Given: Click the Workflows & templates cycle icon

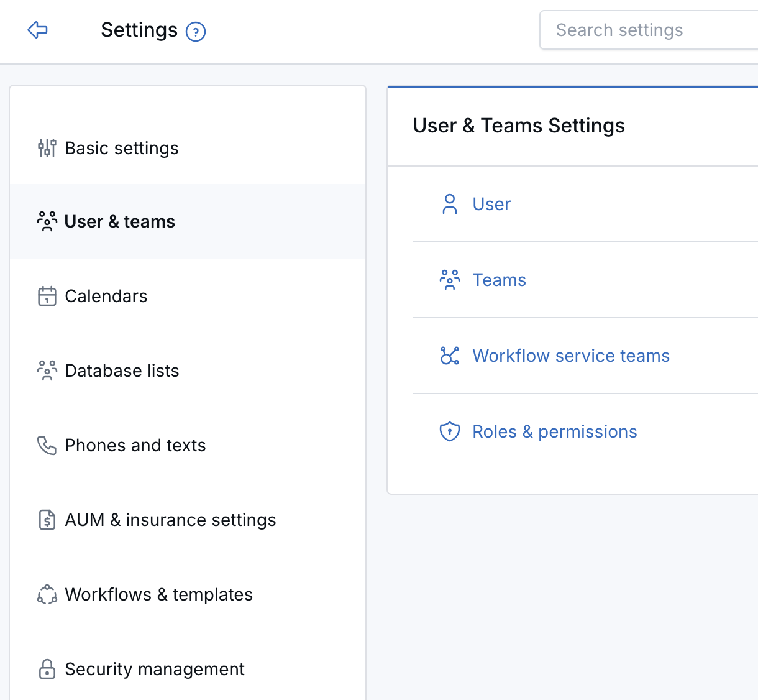Looking at the screenshot, I should 47,594.
